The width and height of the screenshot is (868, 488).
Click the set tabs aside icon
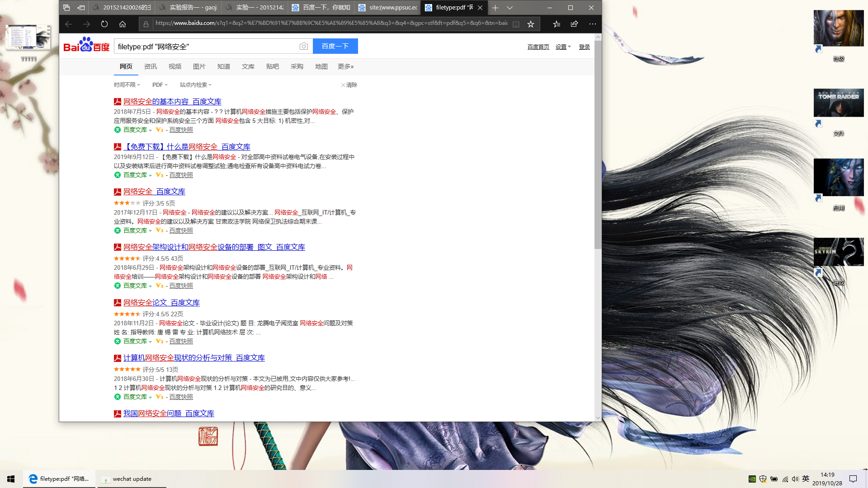point(81,8)
